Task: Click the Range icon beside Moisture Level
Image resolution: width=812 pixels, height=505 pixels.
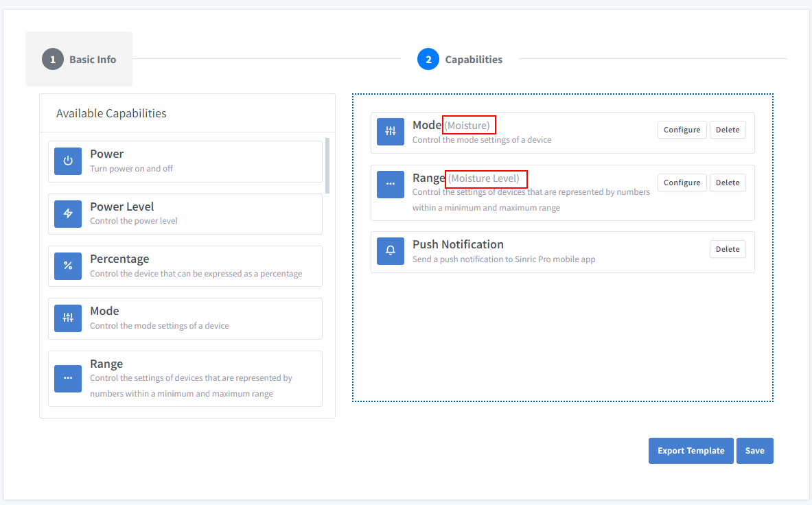Action: [390, 184]
